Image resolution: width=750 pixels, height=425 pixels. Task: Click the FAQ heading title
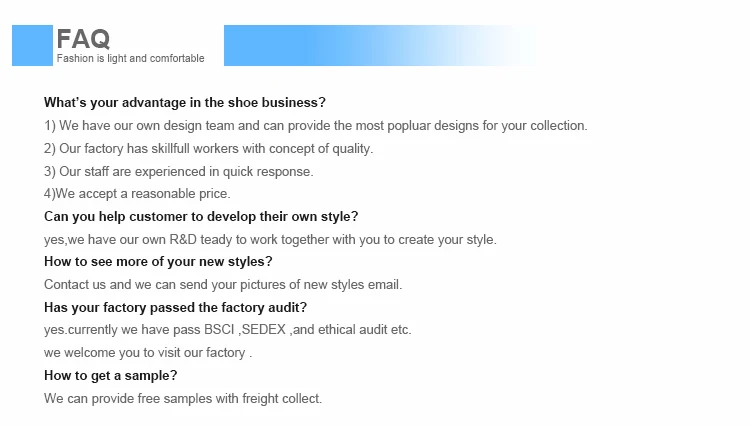(x=83, y=38)
